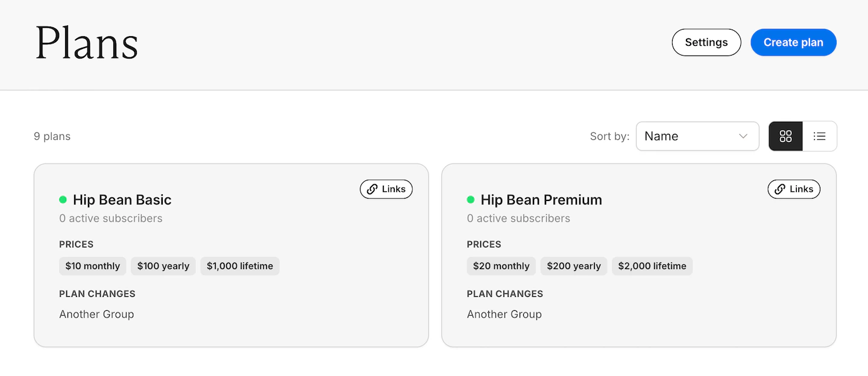Viewport: 868px width, 376px height.
Task: Switch to grid view layout
Action: [x=785, y=136]
